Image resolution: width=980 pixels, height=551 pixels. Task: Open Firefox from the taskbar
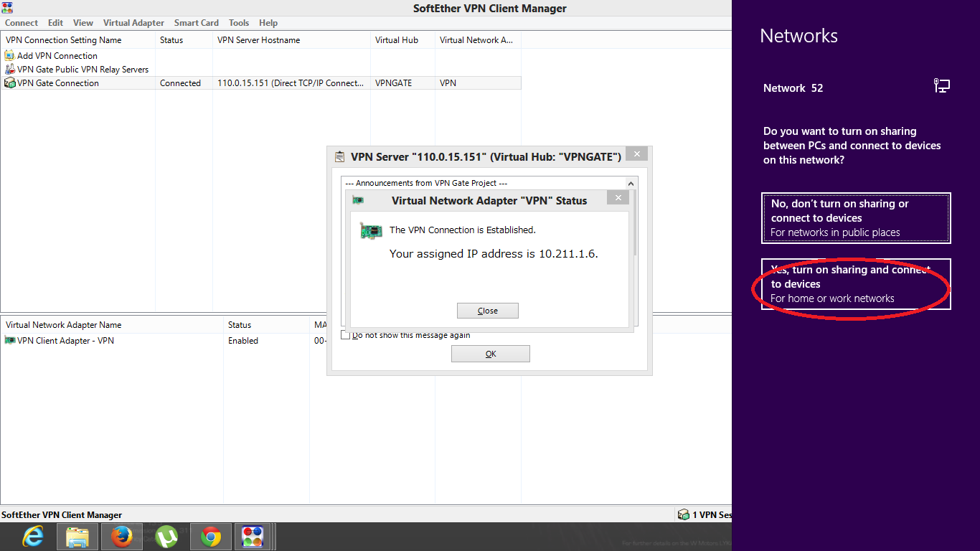click(122, 537)
